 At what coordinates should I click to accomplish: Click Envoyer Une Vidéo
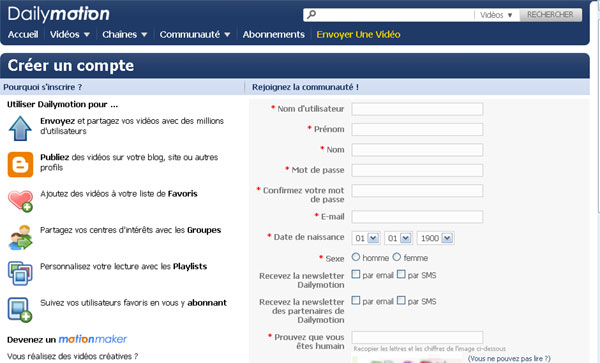[x=358, y=34]
